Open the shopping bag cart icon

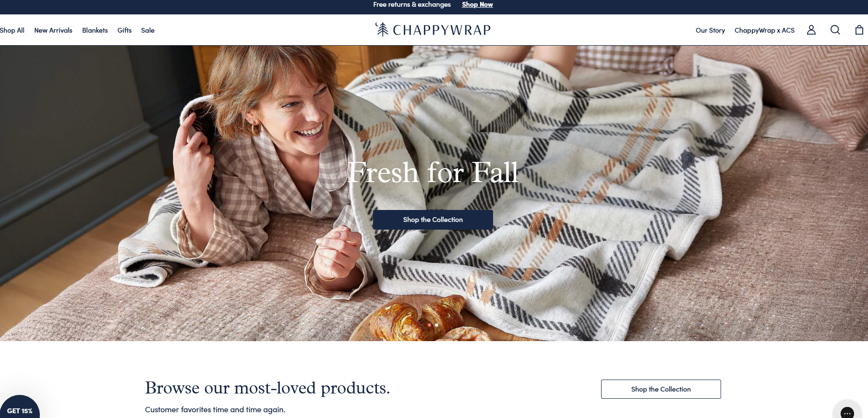859,30
